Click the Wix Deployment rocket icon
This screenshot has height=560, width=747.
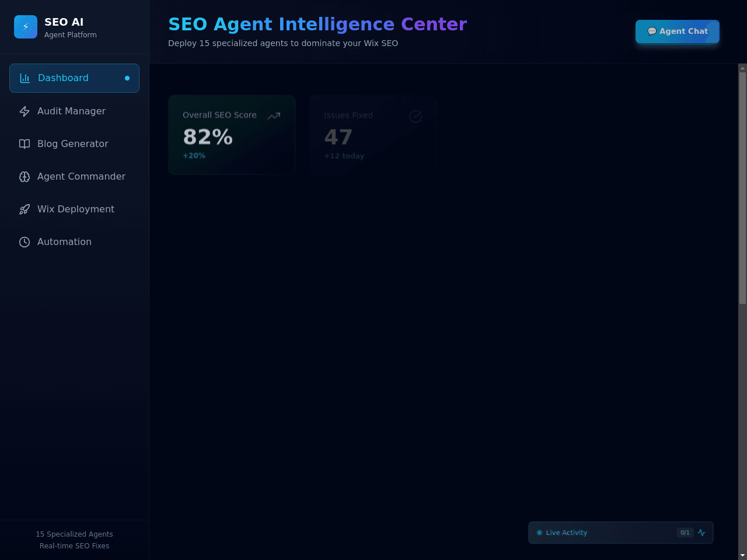point(25,209)
